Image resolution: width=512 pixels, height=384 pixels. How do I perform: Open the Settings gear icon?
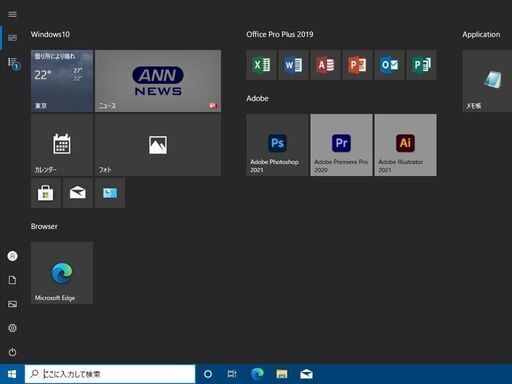pyautogui.click(x=12, y=328)
